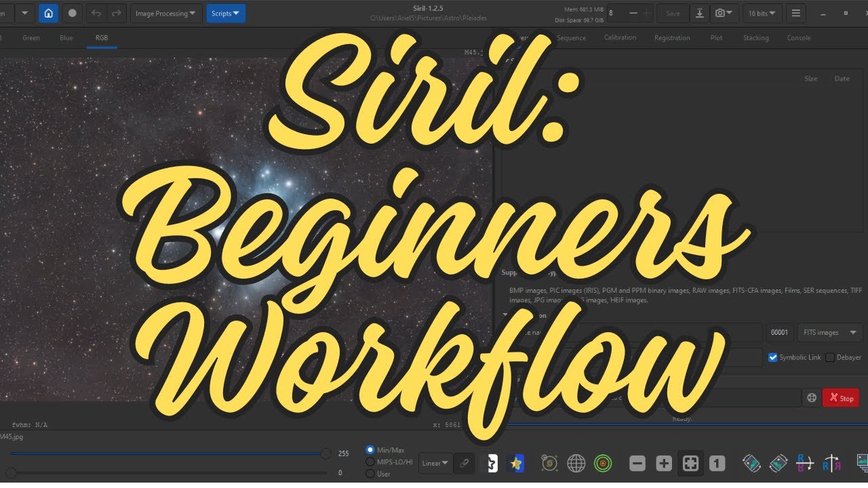Image resolution: width=868 pixels, height=488 pixels.
Task: Switch to the Blue channel tab
Action: 66,38
